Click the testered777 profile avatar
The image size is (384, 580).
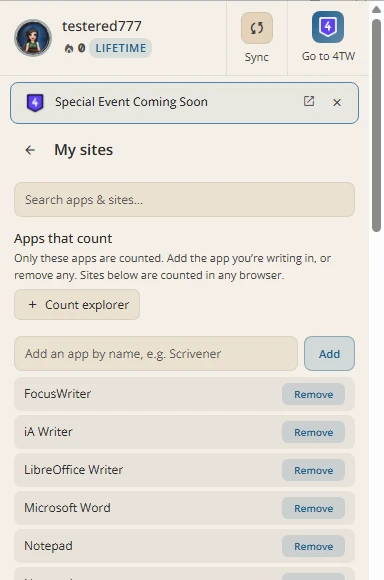tap(33, 38)
